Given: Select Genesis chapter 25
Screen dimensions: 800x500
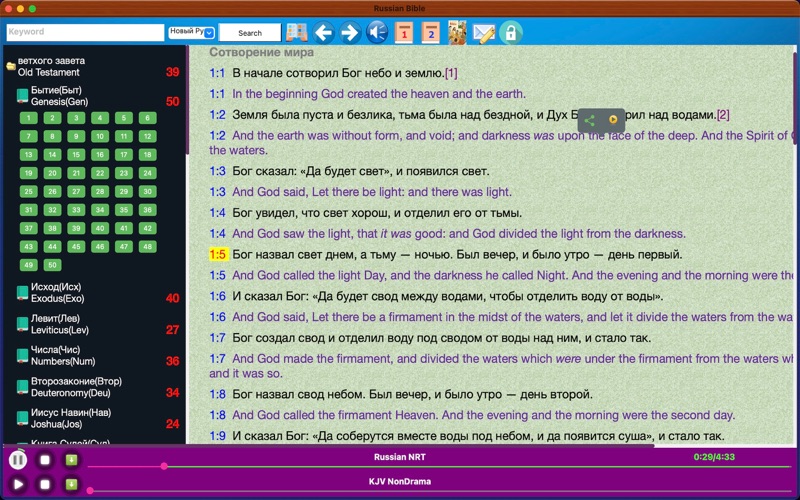Looking at the screenshot, I should (x=28, y=191).
